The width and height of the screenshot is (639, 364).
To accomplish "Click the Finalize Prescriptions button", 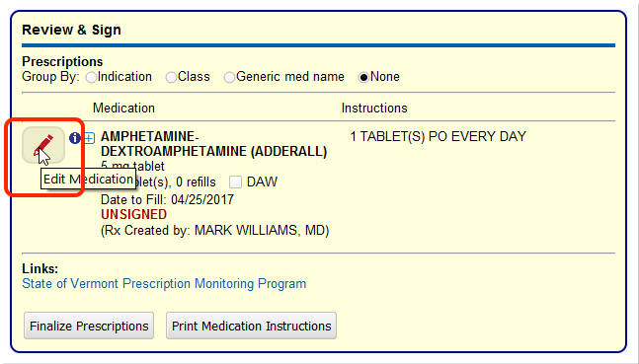I will [x=89, y=326].
